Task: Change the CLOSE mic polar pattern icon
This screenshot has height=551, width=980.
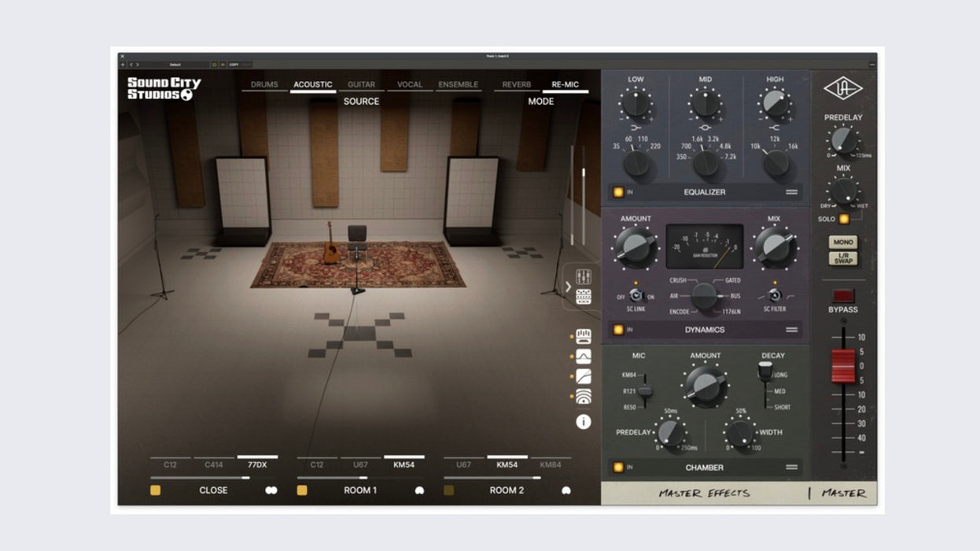Action: point(271,490)
